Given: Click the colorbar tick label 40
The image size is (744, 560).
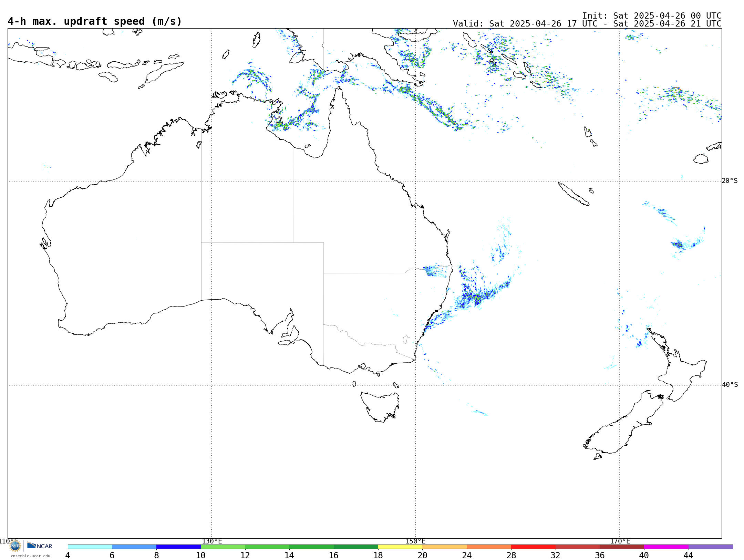Looking at the screenshot, I should tap(644, 555).
